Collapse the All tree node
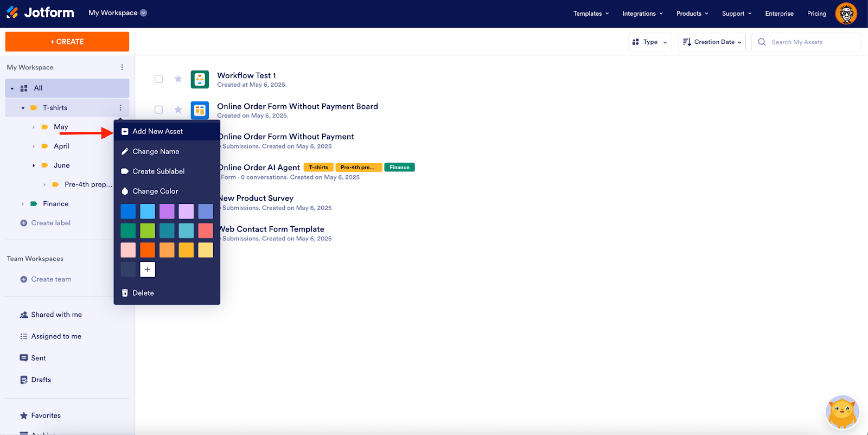The width and height of the screenshot is (868, 435). 12,88
